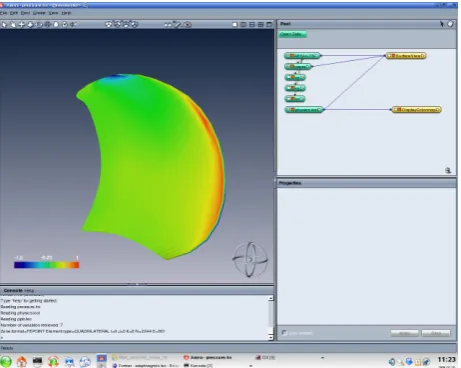The height and width of the screenshot is (368, 461).
Task: Select the first green data module in Pool
Action: [302, 56]
